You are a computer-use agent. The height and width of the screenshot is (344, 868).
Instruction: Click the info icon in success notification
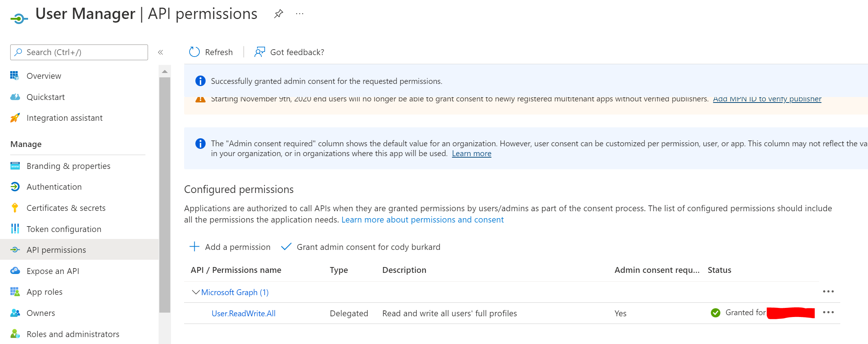click(201, 81)
